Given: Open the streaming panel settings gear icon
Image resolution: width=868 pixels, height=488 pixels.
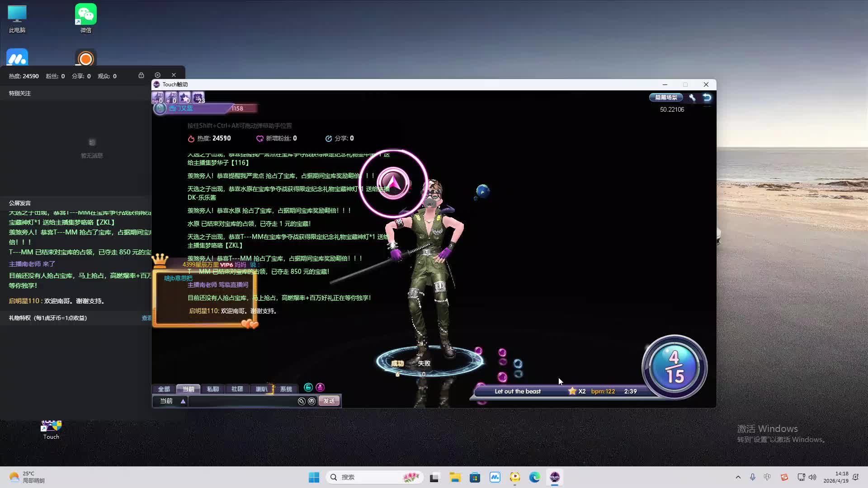Looking at the screenshot, I should coord(157,75).
